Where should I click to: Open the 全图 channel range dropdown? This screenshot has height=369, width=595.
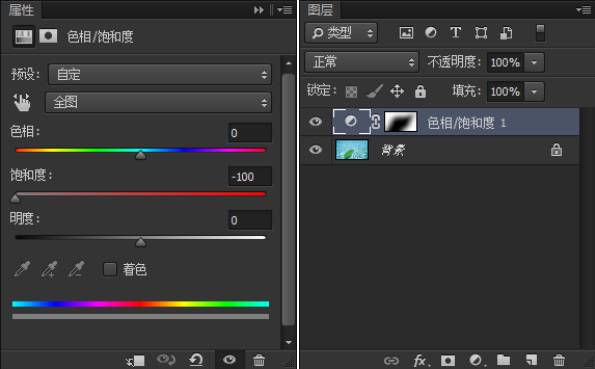pos(158,102)
